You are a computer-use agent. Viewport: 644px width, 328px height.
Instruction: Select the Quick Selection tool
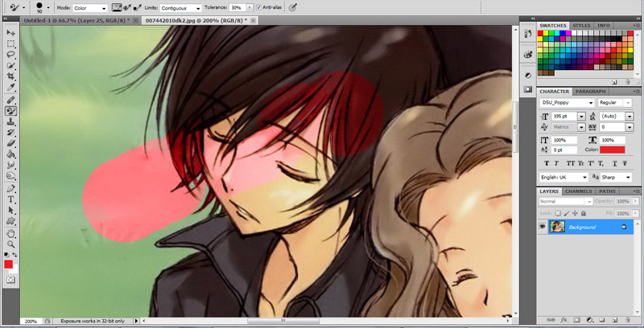point(10,66)
